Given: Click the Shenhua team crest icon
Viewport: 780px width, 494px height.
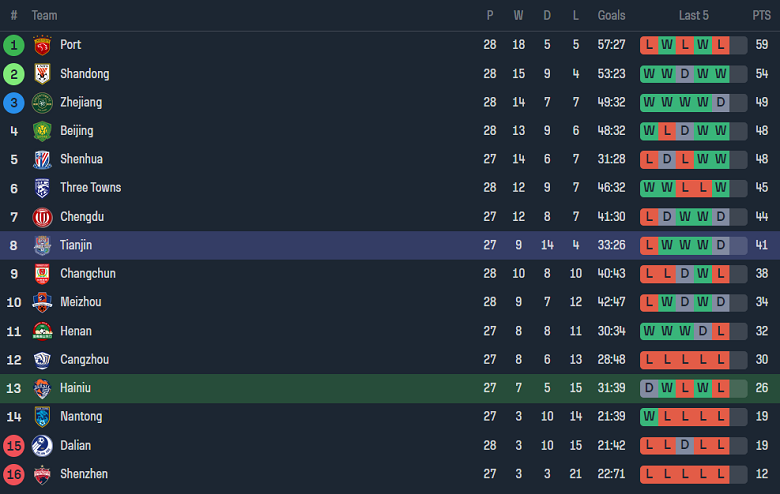Looking at the screenshot, I should point(42,159).
